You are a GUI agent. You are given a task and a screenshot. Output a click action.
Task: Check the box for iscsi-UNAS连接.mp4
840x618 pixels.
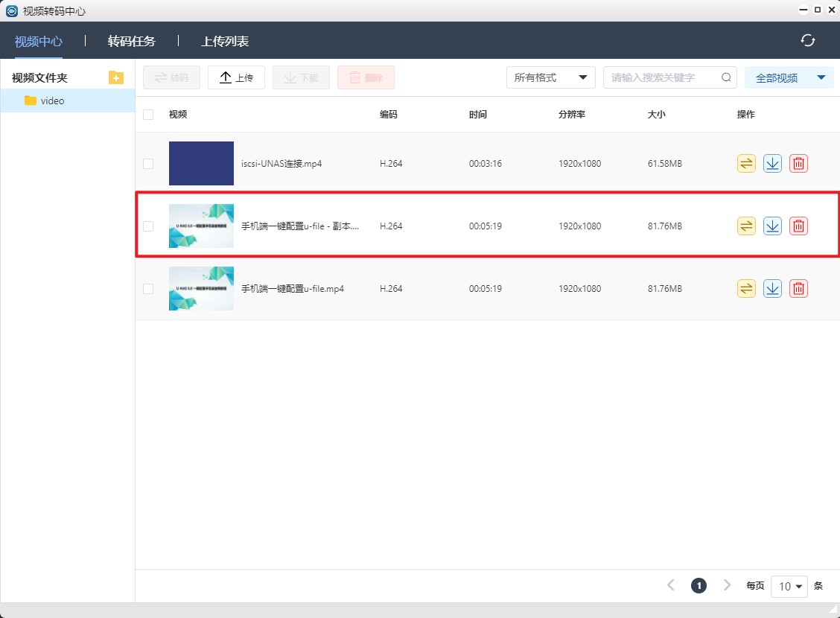[148, 164]
